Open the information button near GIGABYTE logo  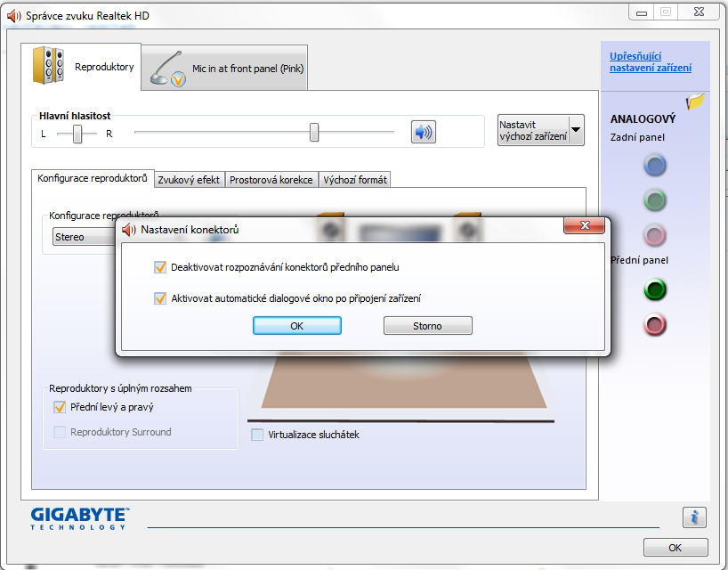(x=694, y=517)
